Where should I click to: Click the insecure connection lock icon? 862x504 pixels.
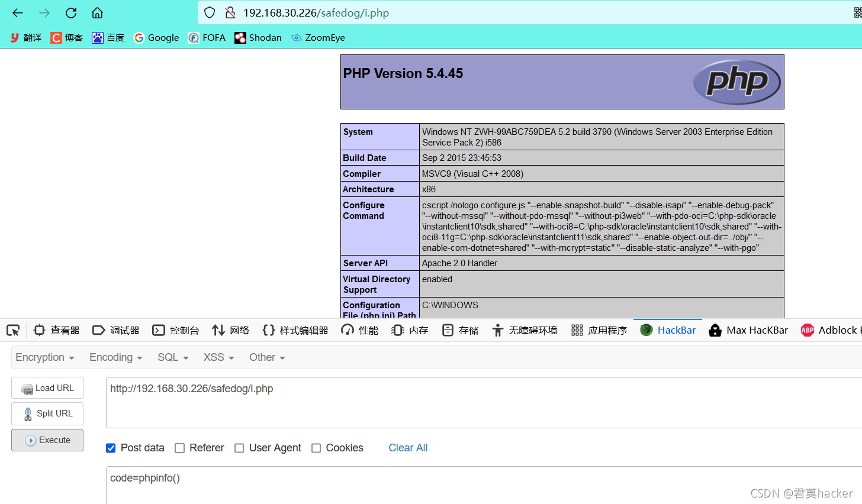[x=230, y=13]
